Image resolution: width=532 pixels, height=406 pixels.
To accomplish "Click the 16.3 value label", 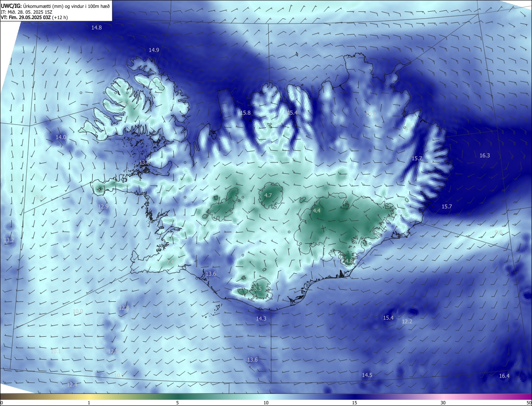I will click(485, 156).
